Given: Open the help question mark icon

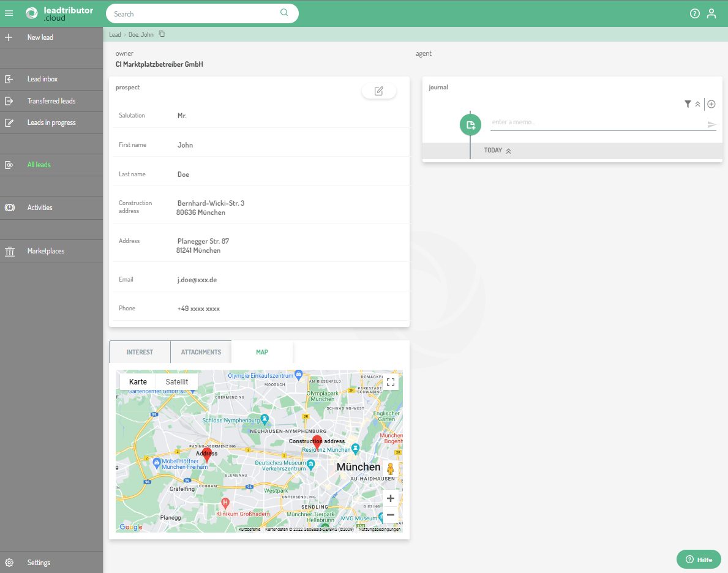Looking at the screenshot, I should pyautogui.click(x=694, y=13).
